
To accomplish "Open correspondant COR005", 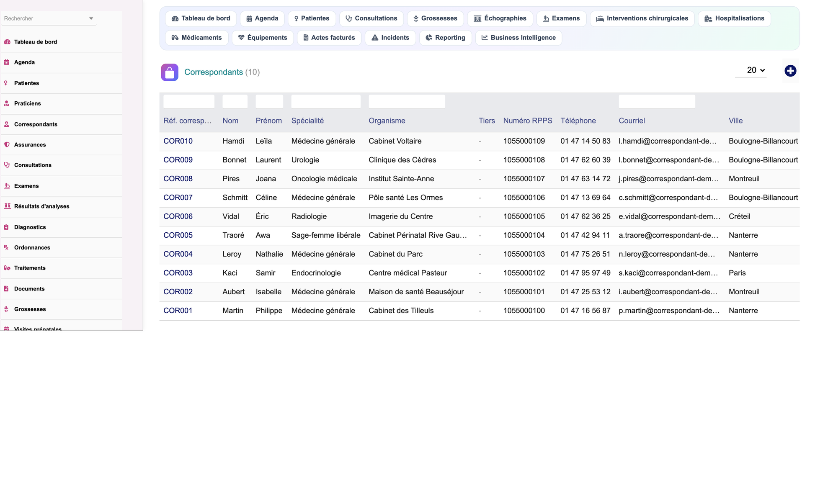I will tap(178, 235).
